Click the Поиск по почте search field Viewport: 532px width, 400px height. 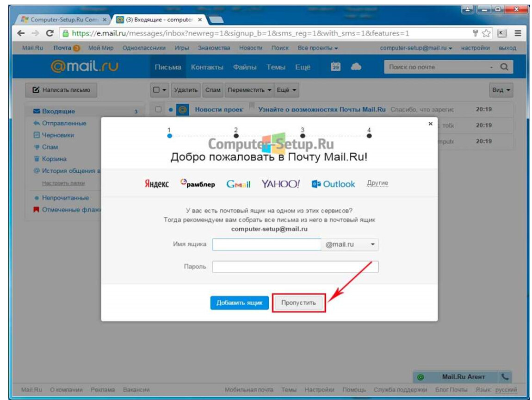[438, 67]
